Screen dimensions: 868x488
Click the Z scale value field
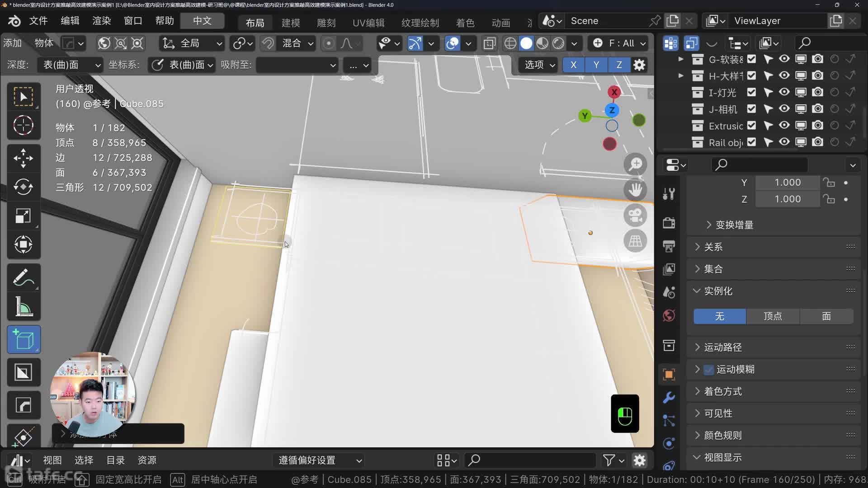[788, 199]
